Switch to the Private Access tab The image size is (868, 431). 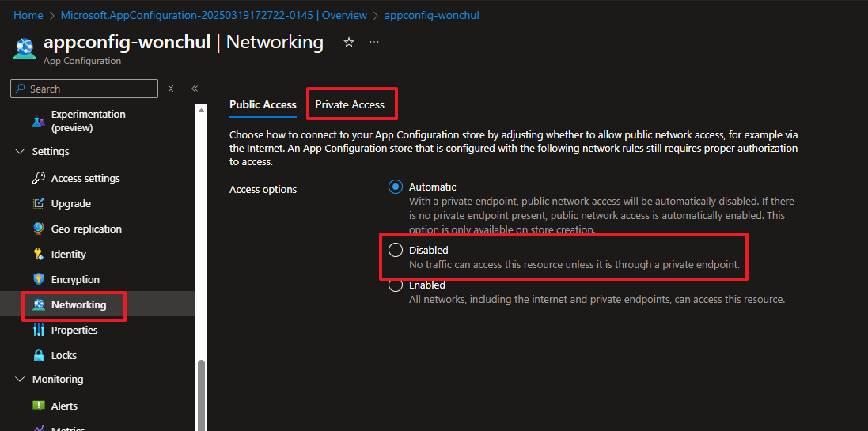(x=350, y=104)
